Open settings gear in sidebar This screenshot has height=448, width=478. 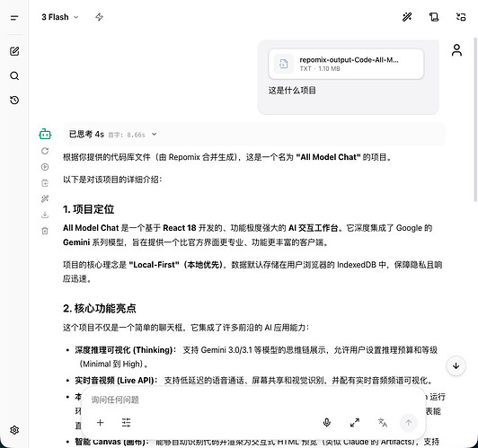point(14,430)
